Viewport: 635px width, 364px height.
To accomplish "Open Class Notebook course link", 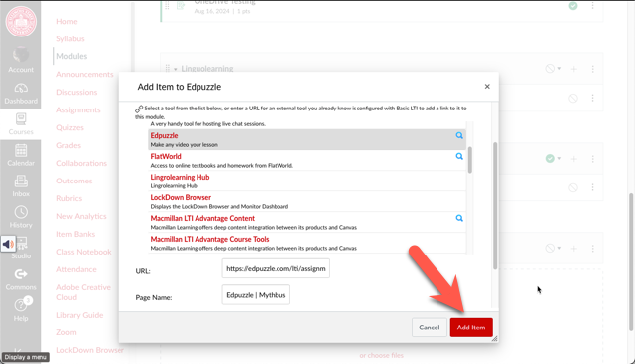I will (x=83, y=252).
